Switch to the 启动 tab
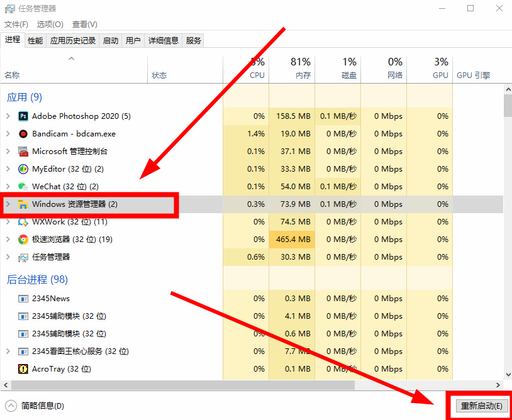The height and width of the screenshot is (420, 512). [x=110, y=40]
